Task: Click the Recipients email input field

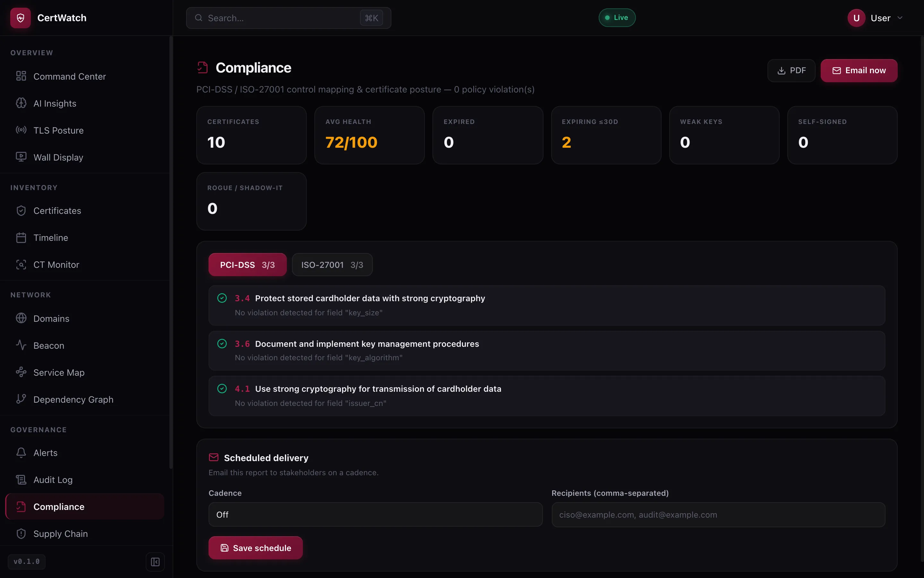Action: click(x=718, y=514)
